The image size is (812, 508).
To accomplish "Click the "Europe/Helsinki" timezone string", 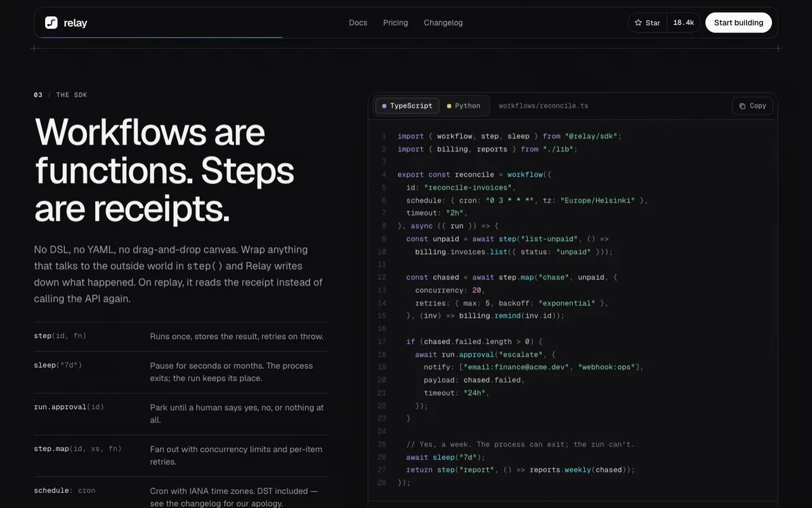I will pyautogui.click(x=598, y=200).
